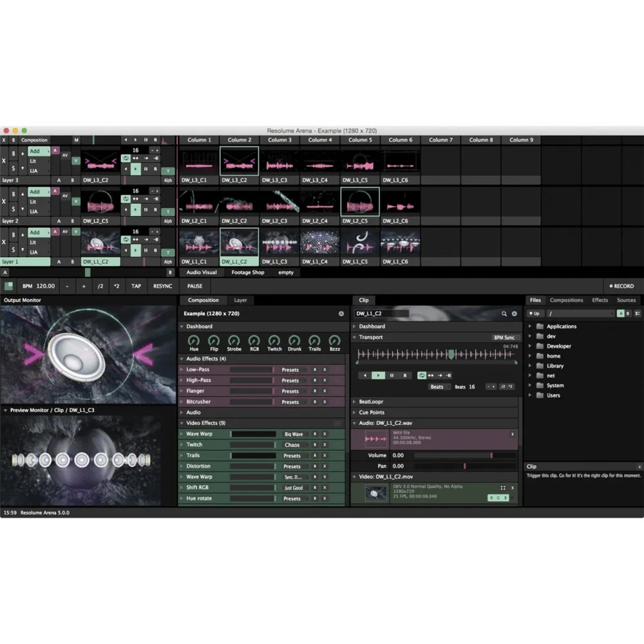644x644 pixels.
Task: Open the BPM Sync dropdown in Transport
Action: pyautogui.click(x=504, y=337)
